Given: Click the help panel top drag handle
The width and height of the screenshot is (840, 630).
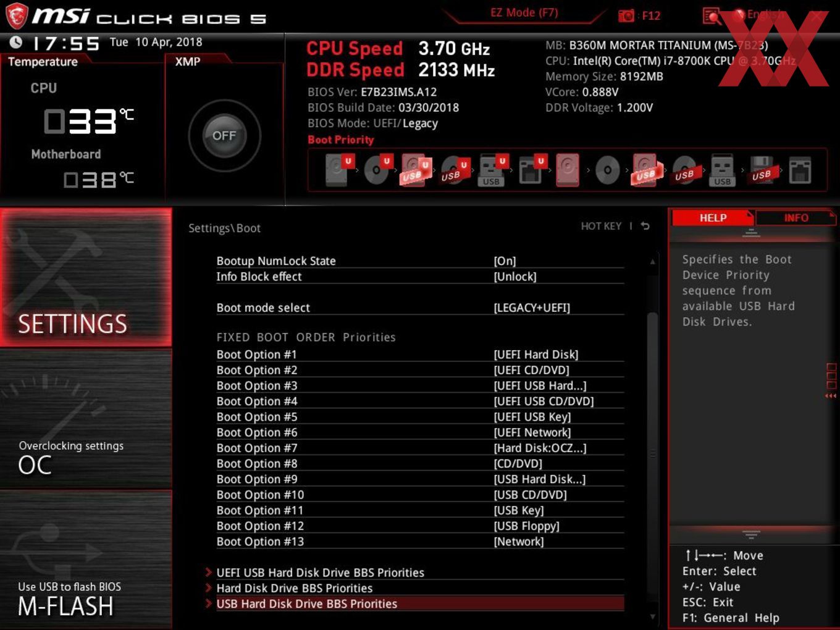Looking at the screenshot, I should coord(751,233).
